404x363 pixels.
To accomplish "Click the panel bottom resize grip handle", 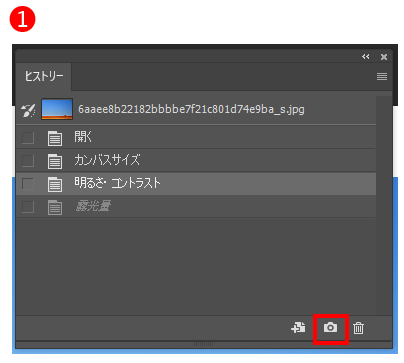I will 203,344.
